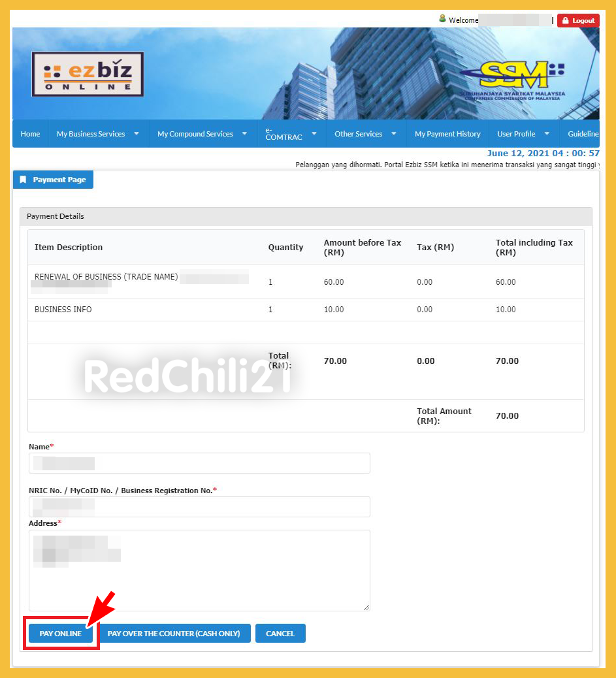616x678 pixels.
Task: Click the user icon beside Welcome
Action: tap(443, 19)
